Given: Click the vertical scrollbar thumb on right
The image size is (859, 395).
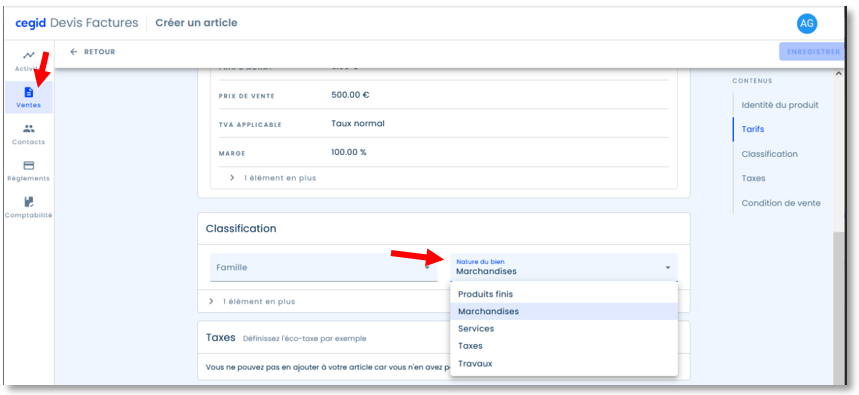Looking at the screenshot, I should pos(838,307).
